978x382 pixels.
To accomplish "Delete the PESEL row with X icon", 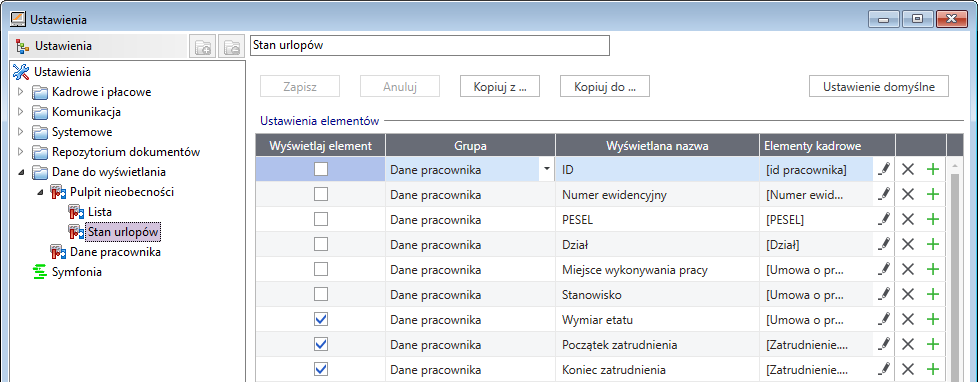I will [x=908, y=219].
